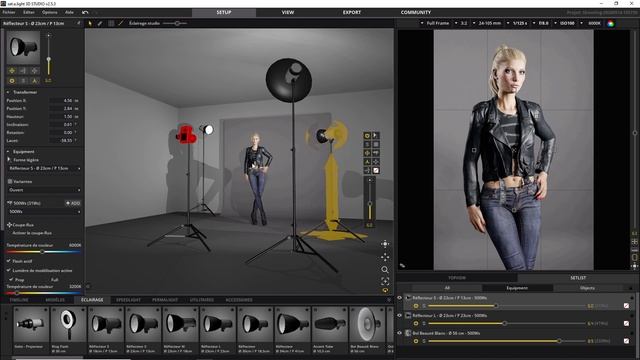
Task: Select the All filter in setlist
Action: pos(447,288)
